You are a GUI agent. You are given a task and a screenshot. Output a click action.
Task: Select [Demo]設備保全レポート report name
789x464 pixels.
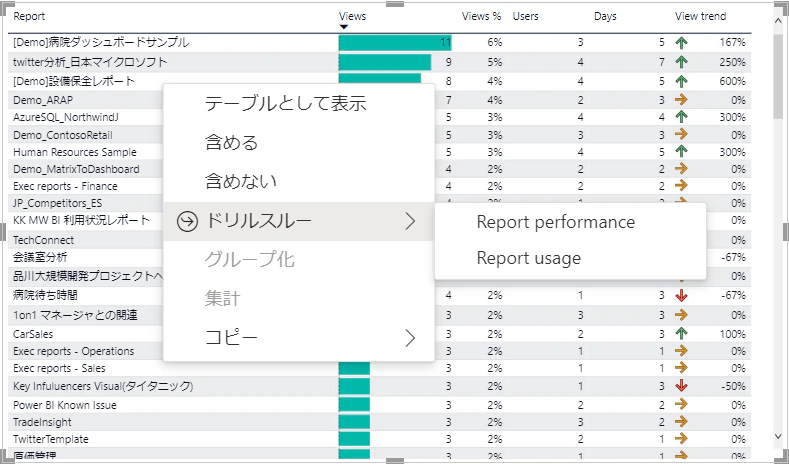(74, 81)
